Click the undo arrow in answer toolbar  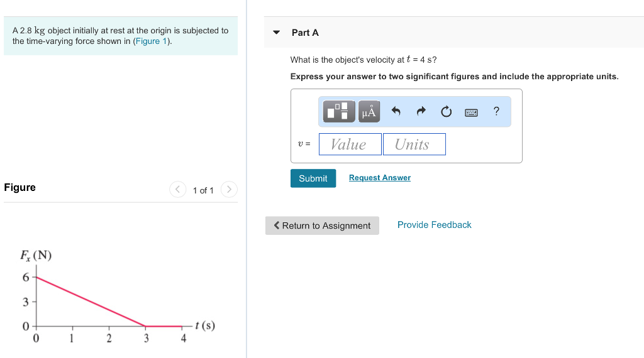click(x=396, y=112)
